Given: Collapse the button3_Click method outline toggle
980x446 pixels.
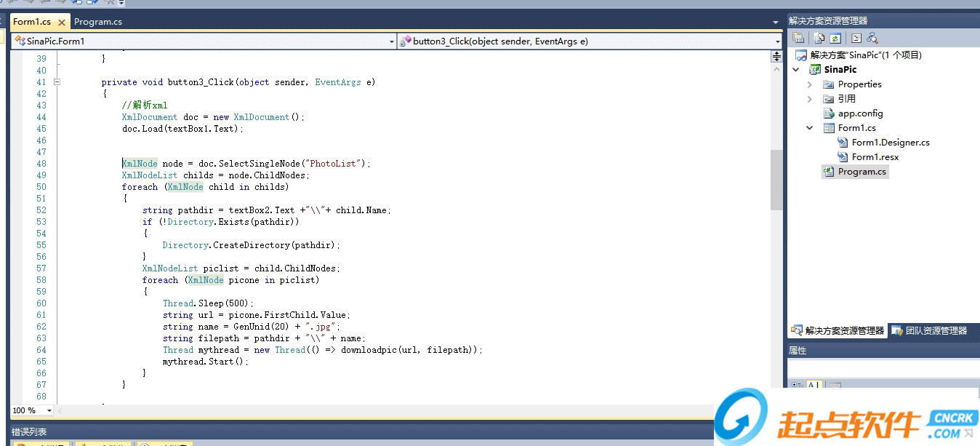Looking at the screenshot, I should tap(57, 82).
